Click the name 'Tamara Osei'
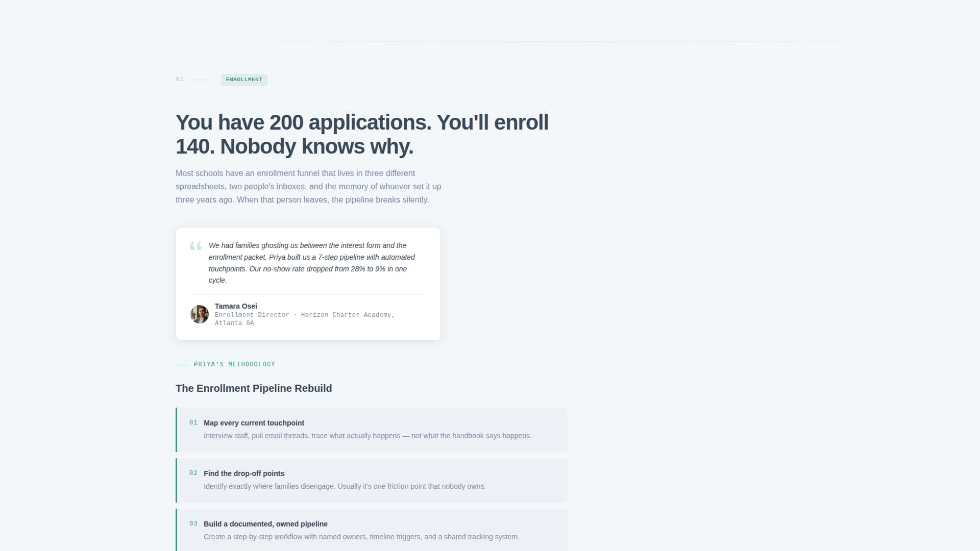This screenshot has width=980, height=551. tap(236, 306)
